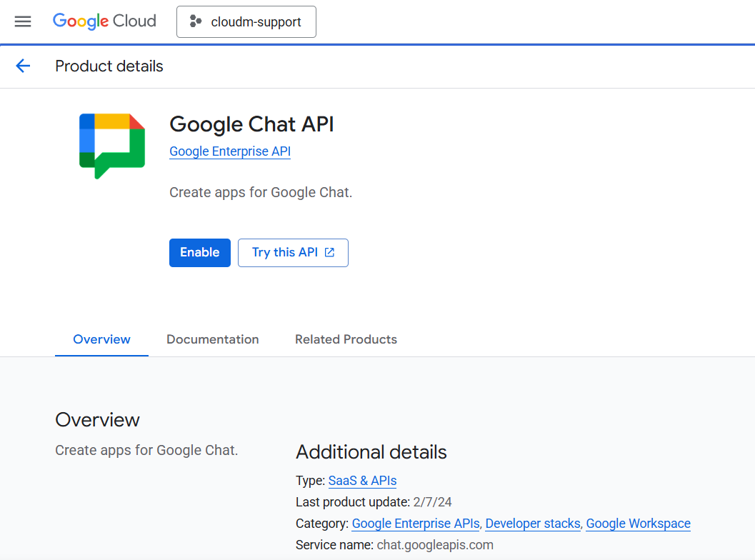Click the Overview section heading
This screenshot has height=560, width=755.
[97, 420]
